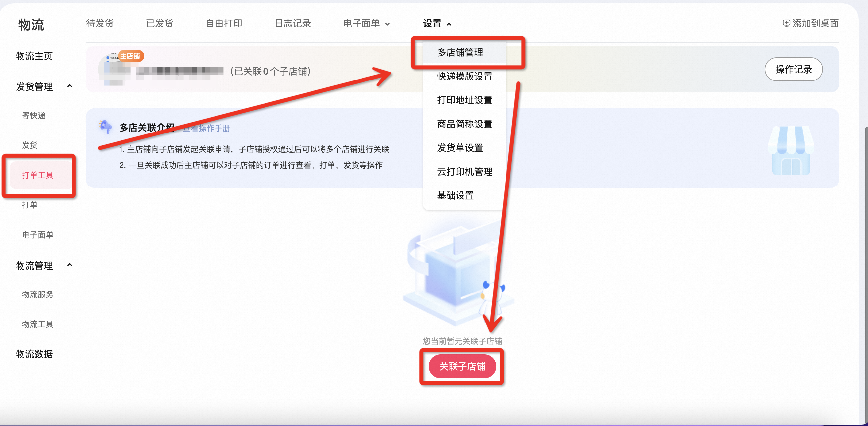
Task: Collapse the 发货管理 sidebar section
Action: [x=44, y=87]
